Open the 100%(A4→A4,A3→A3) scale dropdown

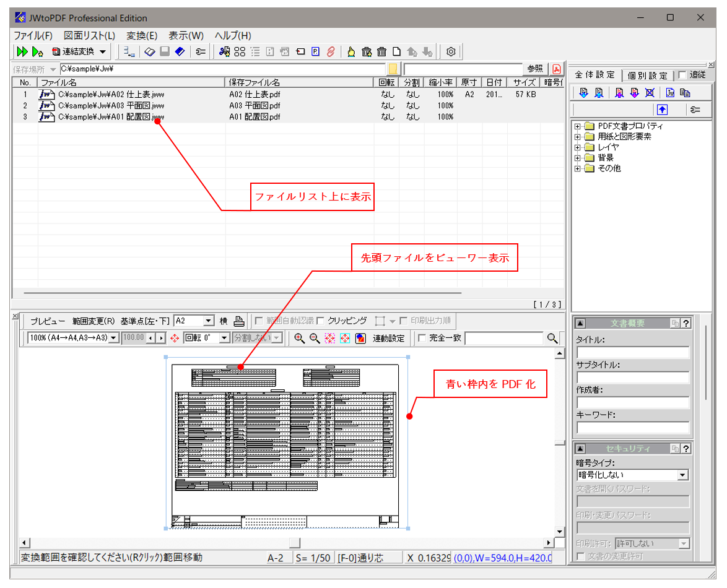114,339
